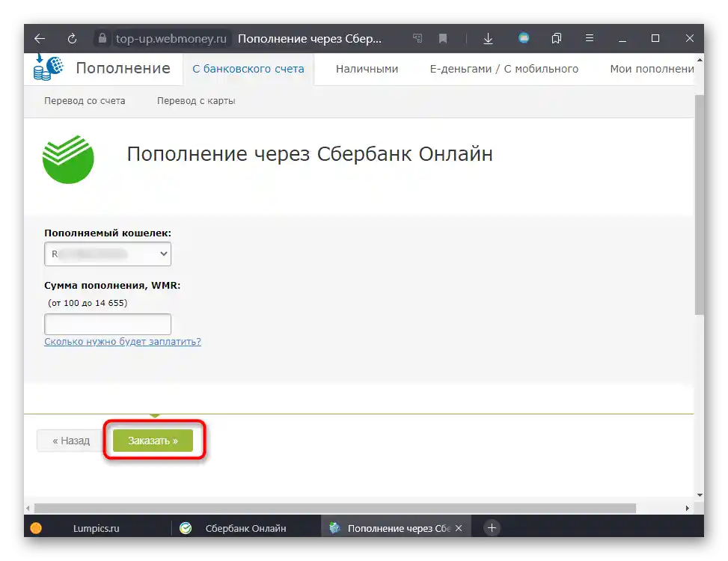The image size is (728, 561).
Task: Click the horizontal scrollbar right arrow
Action: [x=687, y=508]
